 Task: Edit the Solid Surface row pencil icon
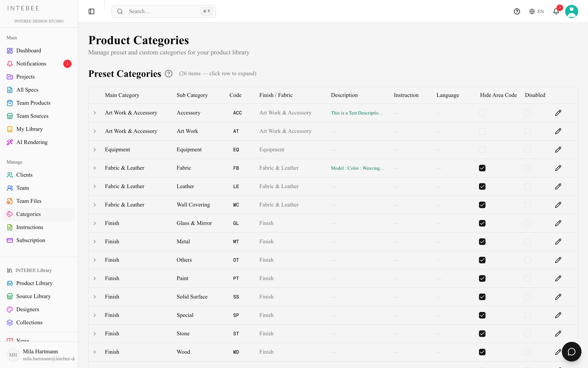click(x=558, y=297)
